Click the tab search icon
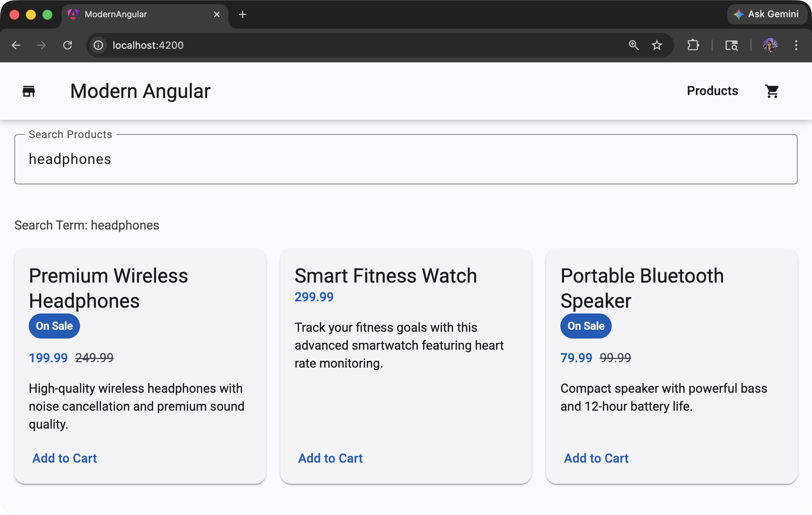Viewport: 812px width, 515px height. click(731, 45)
